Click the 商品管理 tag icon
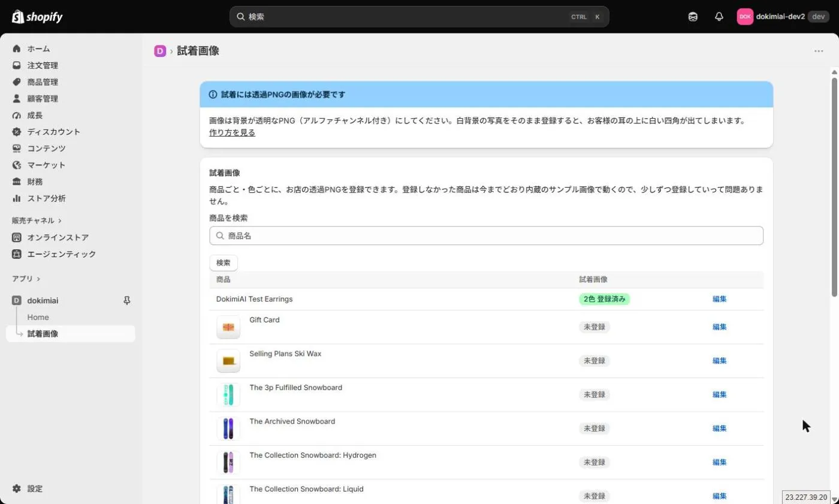This screenshot has height=504, width=839. (17, 82)
